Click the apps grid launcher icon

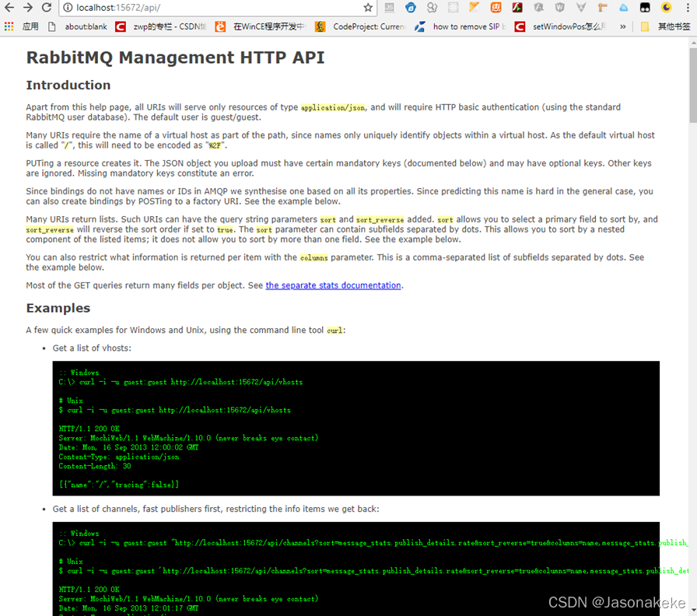9,26
